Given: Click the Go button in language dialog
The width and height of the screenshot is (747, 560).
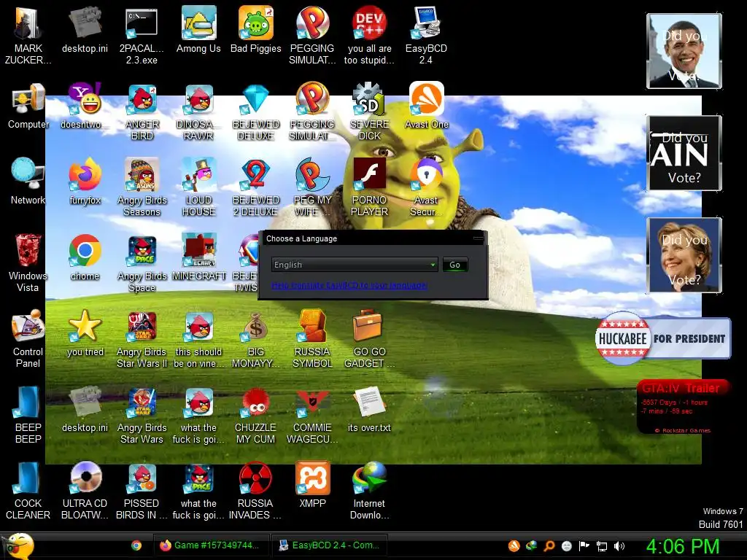Looking at the screenshot, I should pos(455,264).
